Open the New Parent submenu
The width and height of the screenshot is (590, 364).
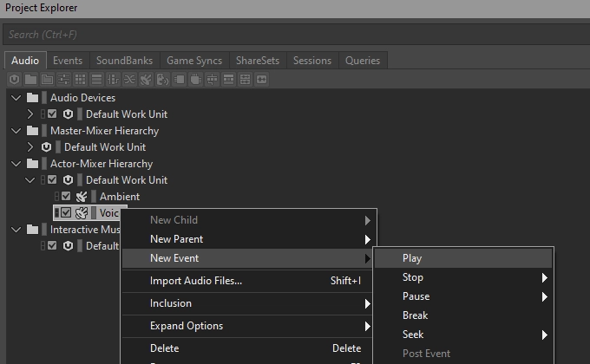pos(247,239)
